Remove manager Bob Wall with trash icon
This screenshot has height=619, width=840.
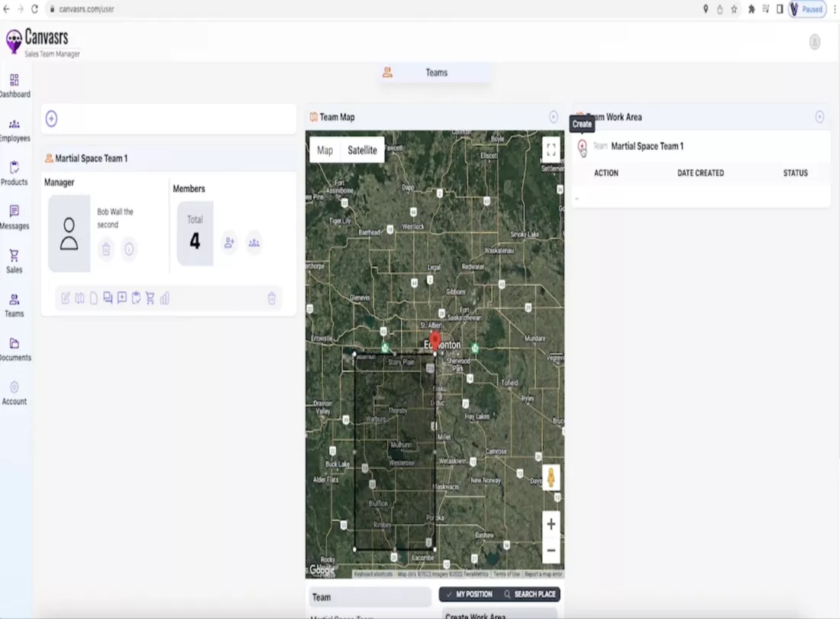pyautogui.click(x=106, y=249)
